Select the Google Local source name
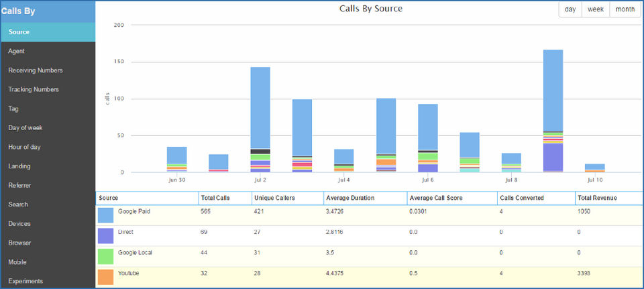644x289 pixels. (135, 253)
